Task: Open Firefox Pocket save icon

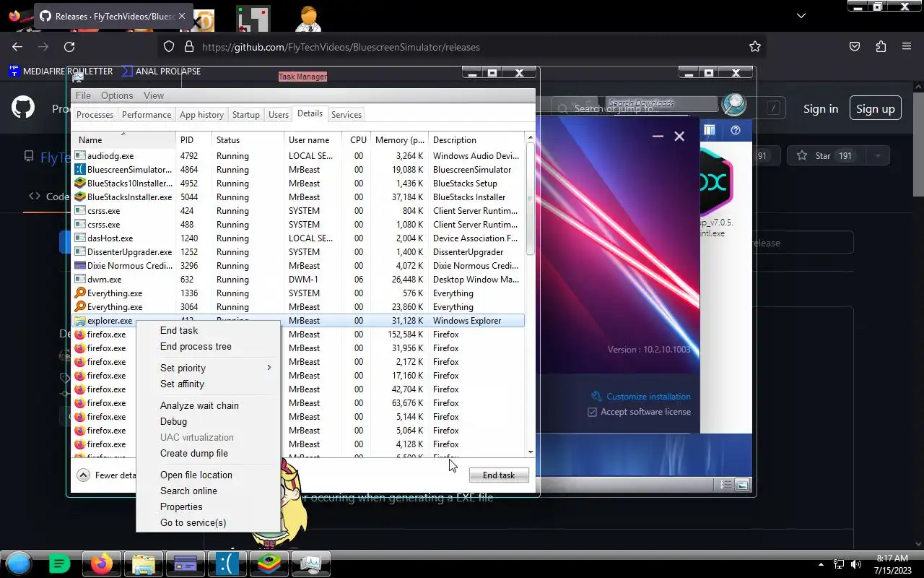Action: click(855, 47)
